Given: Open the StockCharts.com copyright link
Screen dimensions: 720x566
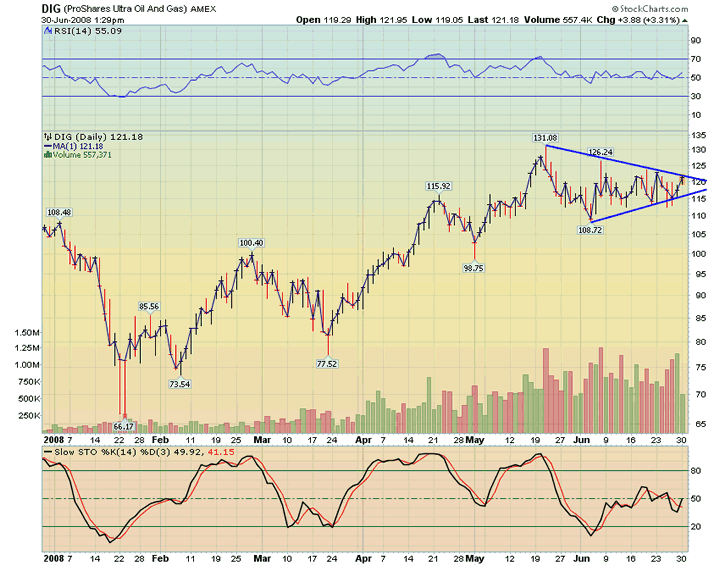Looking at the screenshot, I should click(675, 9).
